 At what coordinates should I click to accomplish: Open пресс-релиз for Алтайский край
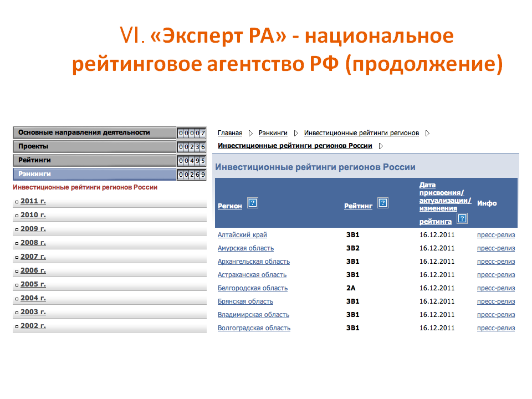pyautogui.click(x=495, y=235)
